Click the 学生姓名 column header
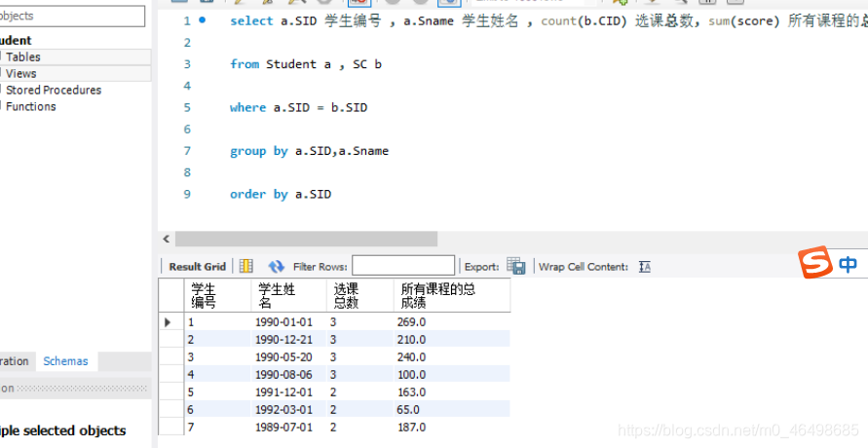The height and width of the screenshot is (448, 868). (289, 296)
